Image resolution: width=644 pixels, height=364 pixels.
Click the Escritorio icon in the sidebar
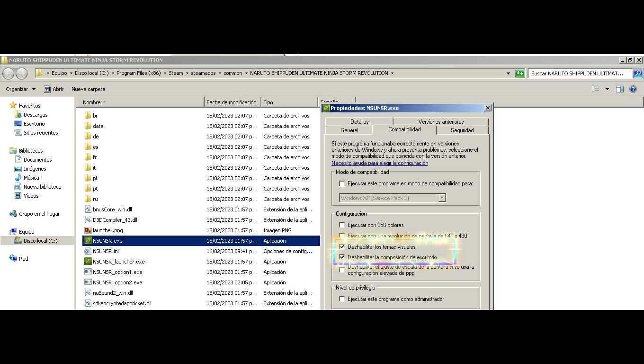18,124
